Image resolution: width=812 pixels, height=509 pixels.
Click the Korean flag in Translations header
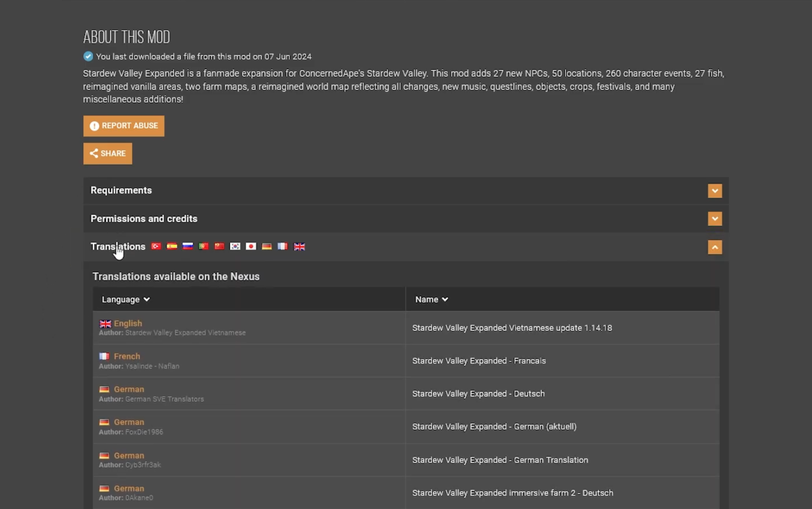click(x=235, y=247)
